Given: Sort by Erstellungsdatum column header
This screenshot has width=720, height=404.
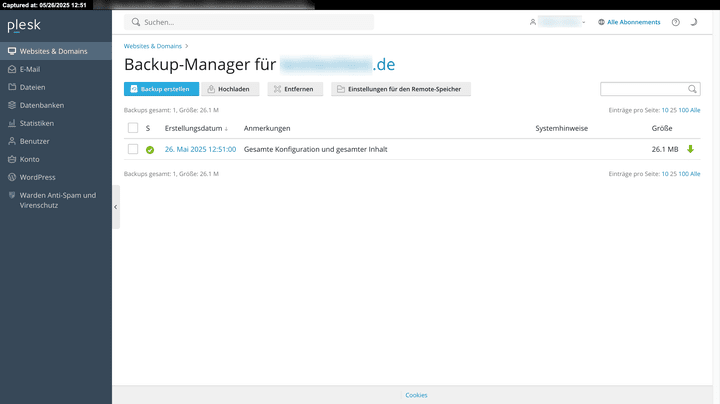Looking at the screenshot, I should tap(196, 128).
